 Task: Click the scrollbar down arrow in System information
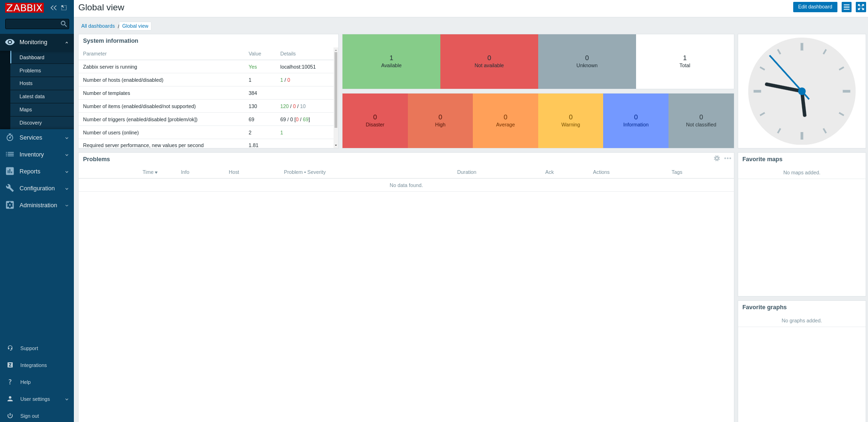coord(336,145)
